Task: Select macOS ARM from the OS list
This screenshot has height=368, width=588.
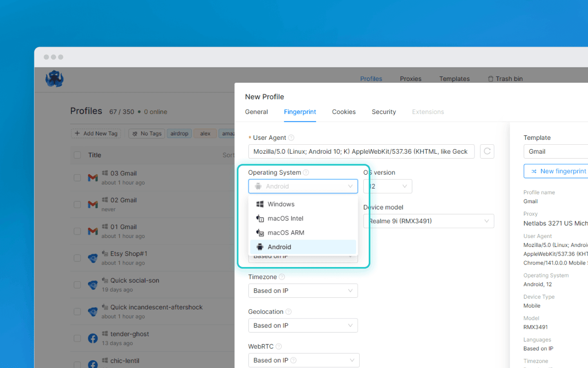Action: coord(303,233)
